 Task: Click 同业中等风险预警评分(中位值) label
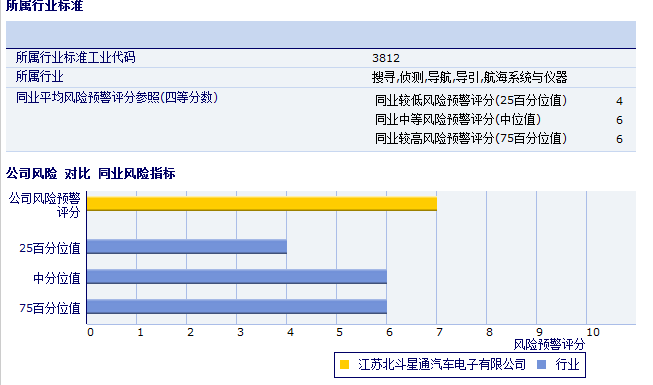click(x=458, y=120)
